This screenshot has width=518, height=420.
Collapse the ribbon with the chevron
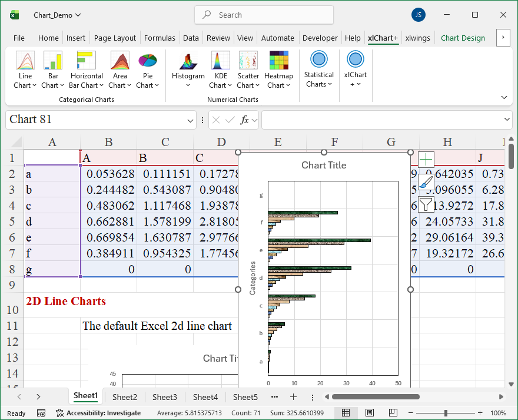click(x=504, y=97)
